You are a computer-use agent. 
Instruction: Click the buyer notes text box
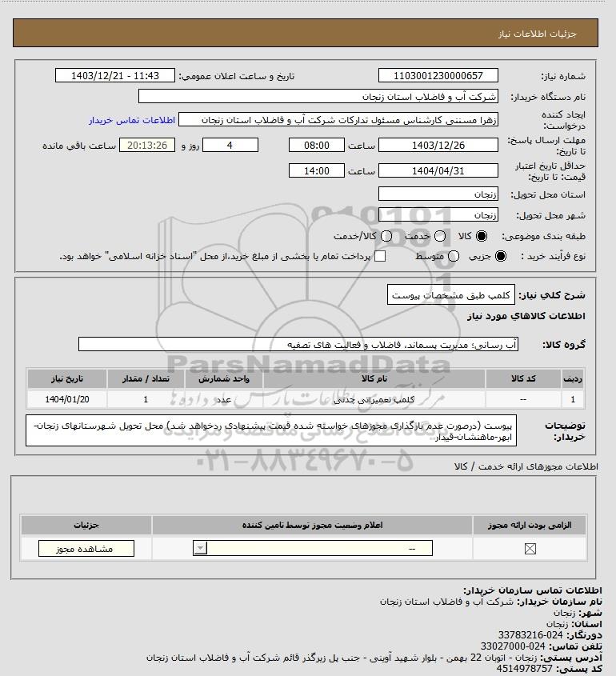(271, 430)
